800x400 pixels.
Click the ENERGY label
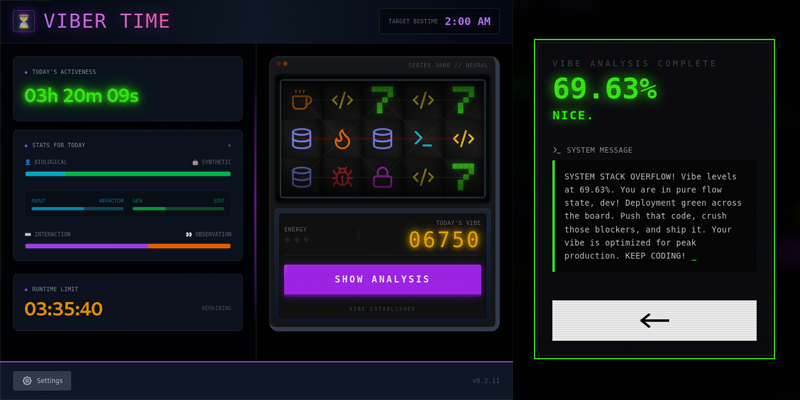point(295,230)
